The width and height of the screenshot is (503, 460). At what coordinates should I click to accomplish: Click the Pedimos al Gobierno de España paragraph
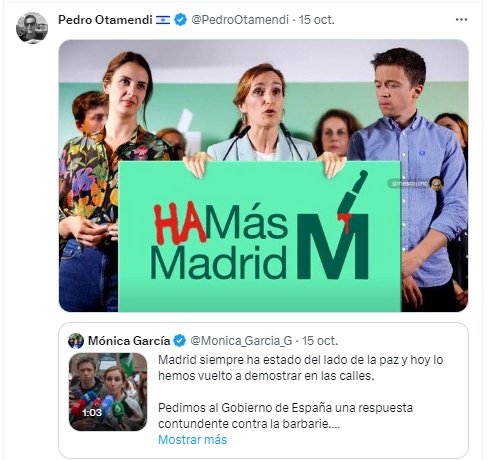(x=285, y=416)
